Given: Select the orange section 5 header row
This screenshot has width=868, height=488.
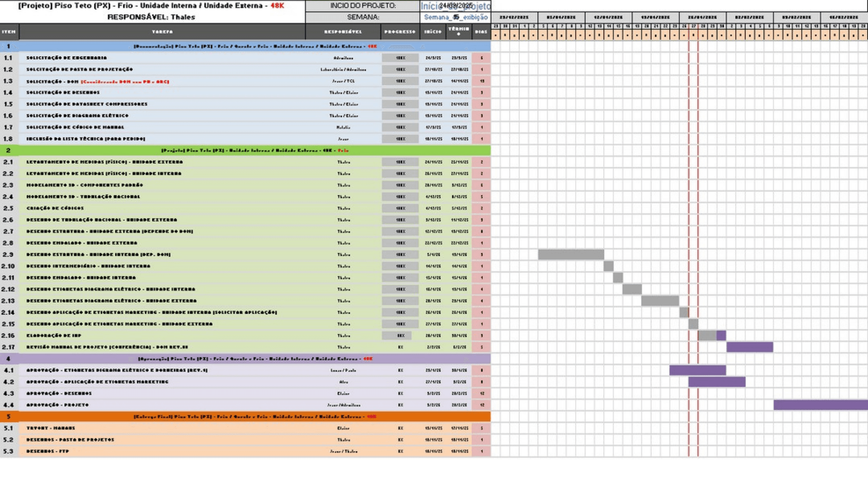Looking at the screenshot, I should pos(255,417).
